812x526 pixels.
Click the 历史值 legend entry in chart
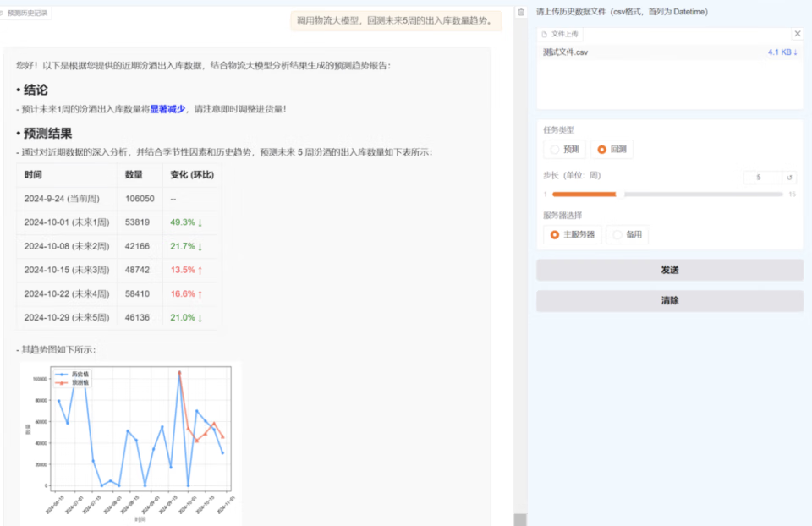72,375
